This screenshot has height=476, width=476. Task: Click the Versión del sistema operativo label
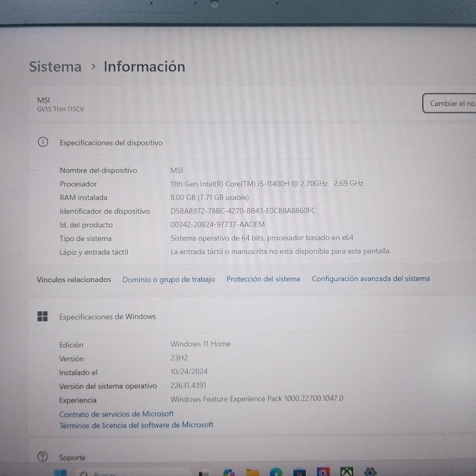[x=108, y=386]
